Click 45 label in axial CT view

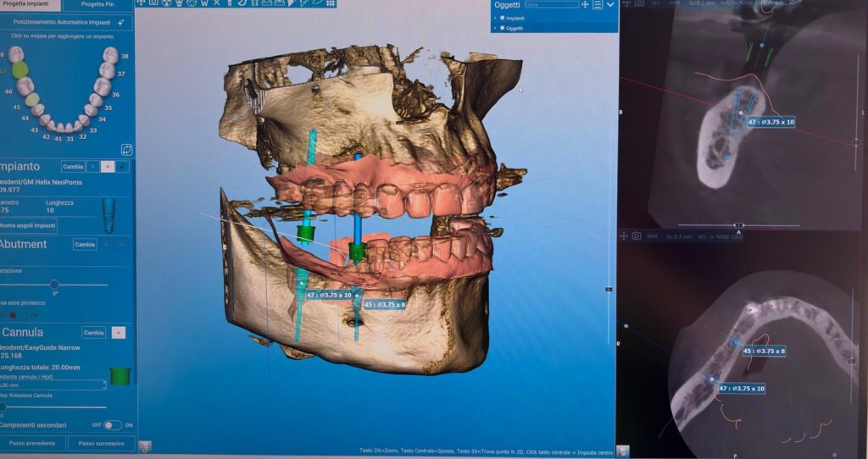(x=764, y=351)
